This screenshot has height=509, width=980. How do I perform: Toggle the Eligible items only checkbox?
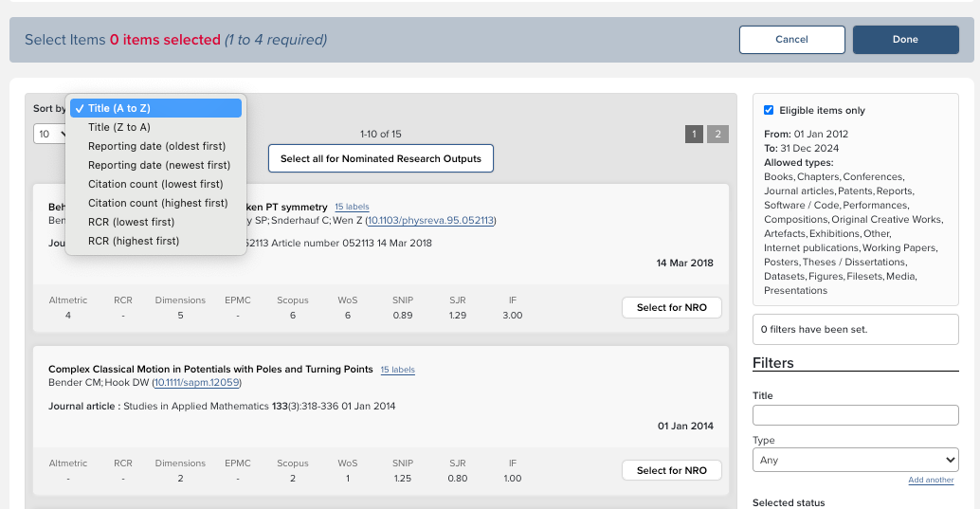769,111
